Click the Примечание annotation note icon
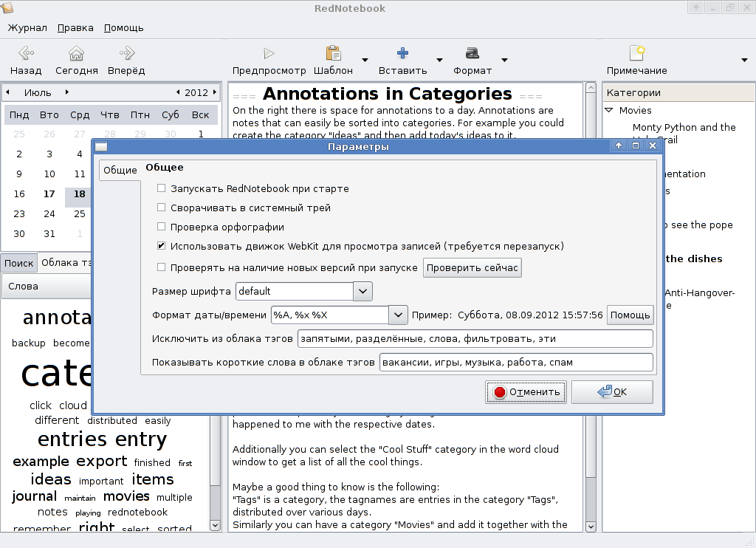The image size is (756, 548). click(637, 53)
